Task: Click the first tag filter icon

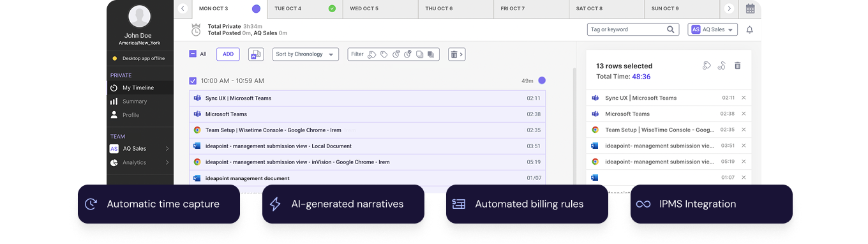Action: click(x=372, y=54)
